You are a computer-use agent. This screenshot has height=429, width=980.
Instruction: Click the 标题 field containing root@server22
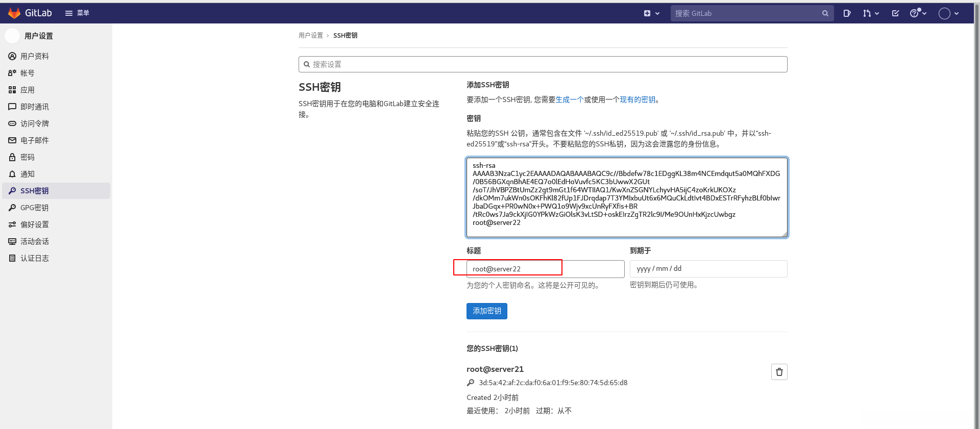545,269
